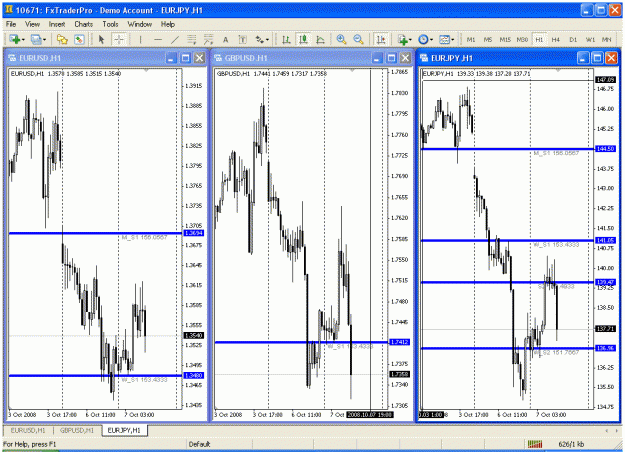Click the Templates icon
The width and height of the screenshot is (625, 452).
click(444, 39)
